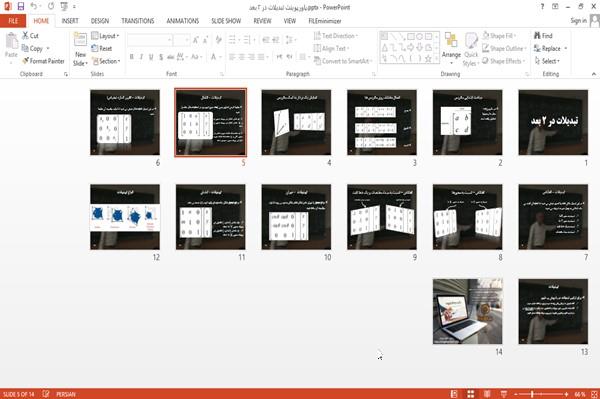This screenshot has width=600, height=399.
Task: Click the spell check icon in status bar
Action: [46, 394]
